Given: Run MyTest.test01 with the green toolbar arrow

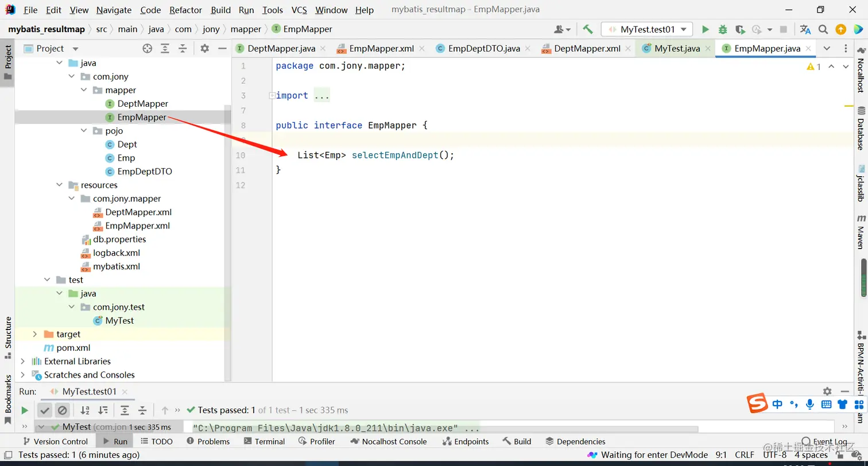Looking at the screenshot, I should [x=706, y=29].
